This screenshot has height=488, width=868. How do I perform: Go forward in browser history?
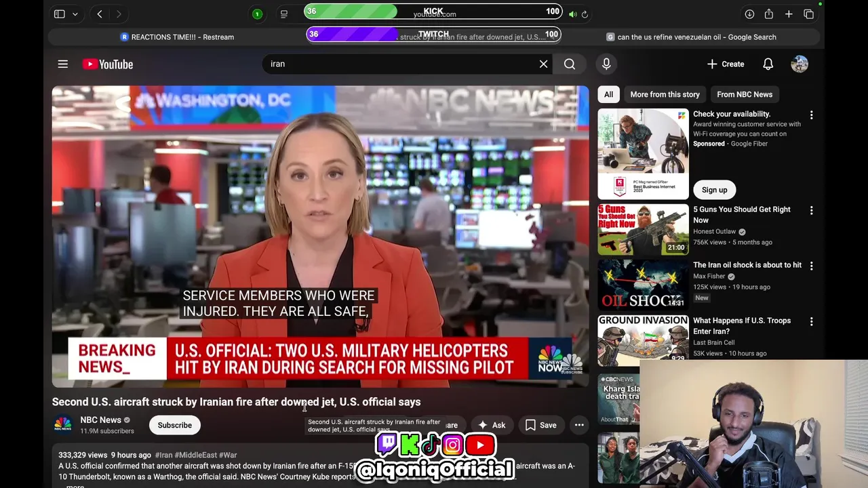click(119, 14)
